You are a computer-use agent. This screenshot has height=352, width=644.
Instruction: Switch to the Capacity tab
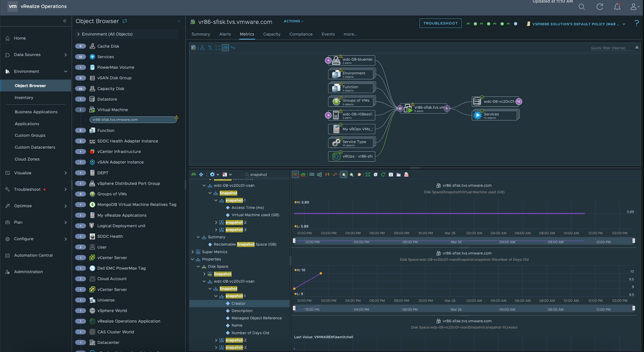(272, 34)
